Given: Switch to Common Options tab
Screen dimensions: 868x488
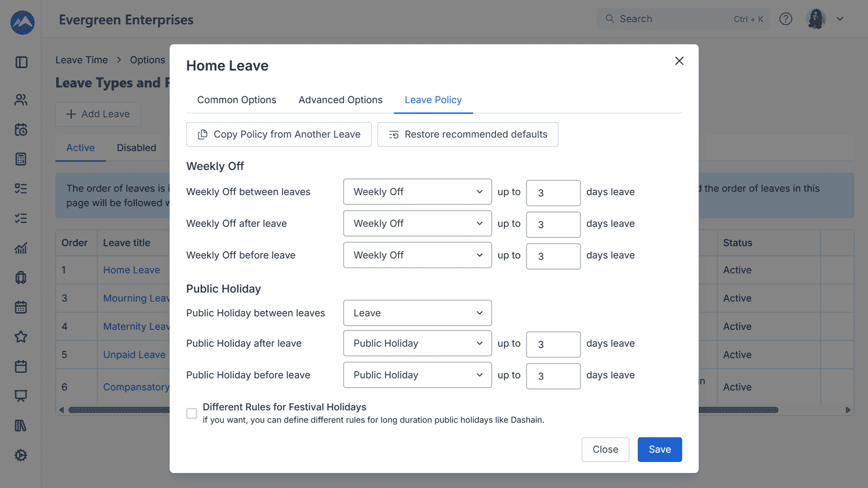Looking at the screenshot, I should point(237,100).
